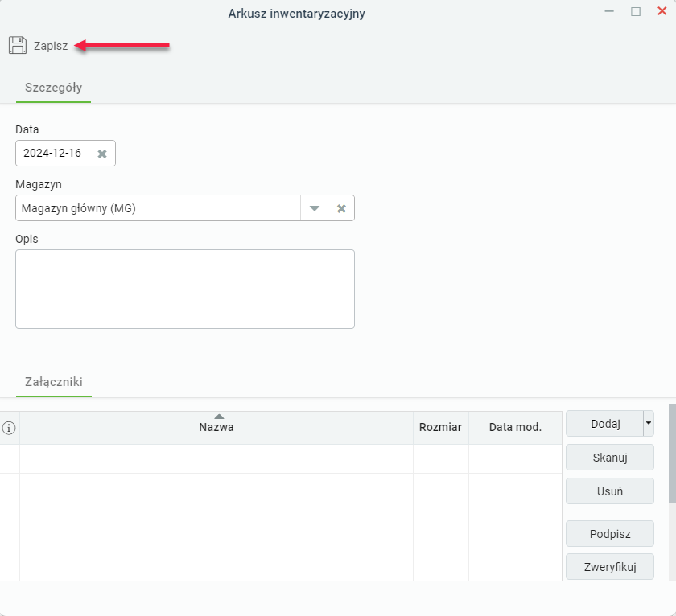676x616 pixels.
Task: Switch to the Załączniki tab
Action: 53,382
